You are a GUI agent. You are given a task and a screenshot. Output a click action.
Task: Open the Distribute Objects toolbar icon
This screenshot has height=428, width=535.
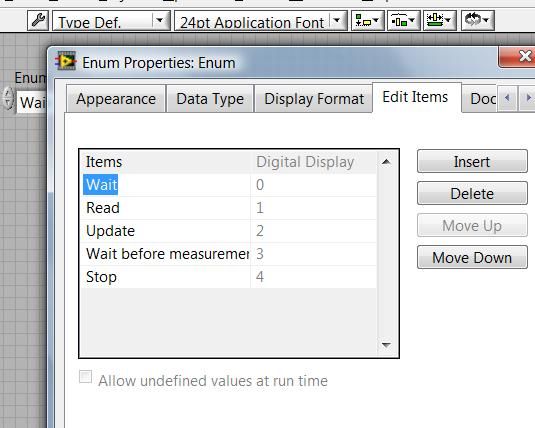[x=404, y=20]
